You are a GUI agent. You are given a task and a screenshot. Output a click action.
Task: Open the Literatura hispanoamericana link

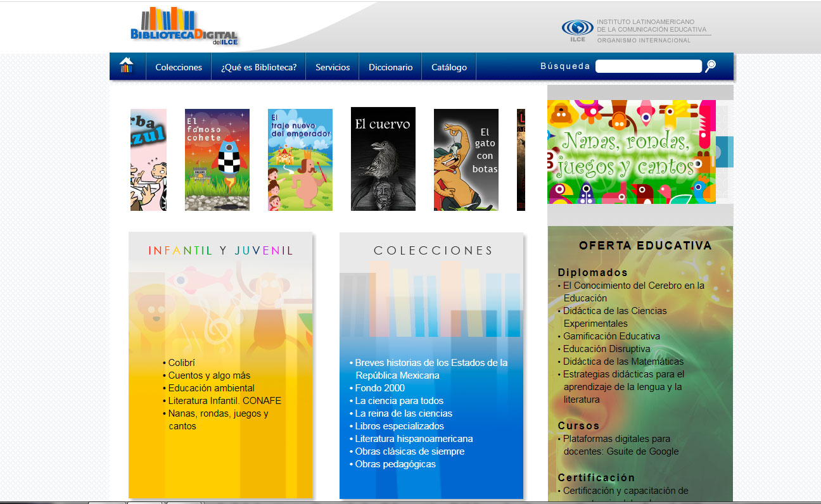414,439
